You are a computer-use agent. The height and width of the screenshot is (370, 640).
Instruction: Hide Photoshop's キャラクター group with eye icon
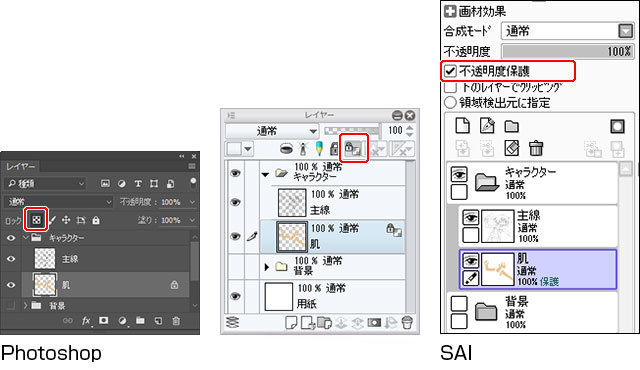(x=11, y=238)
